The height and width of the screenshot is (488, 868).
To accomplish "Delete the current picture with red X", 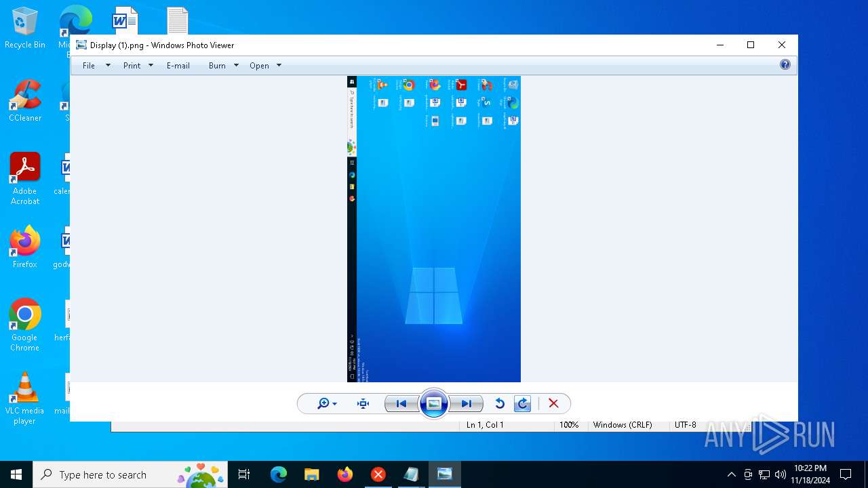I will point(553,404).
